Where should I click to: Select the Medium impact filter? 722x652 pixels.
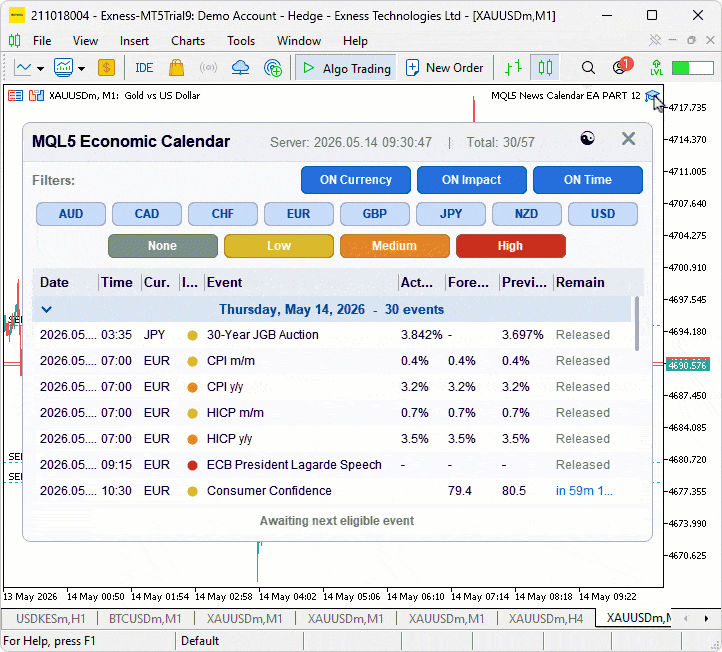pos(395,246)
